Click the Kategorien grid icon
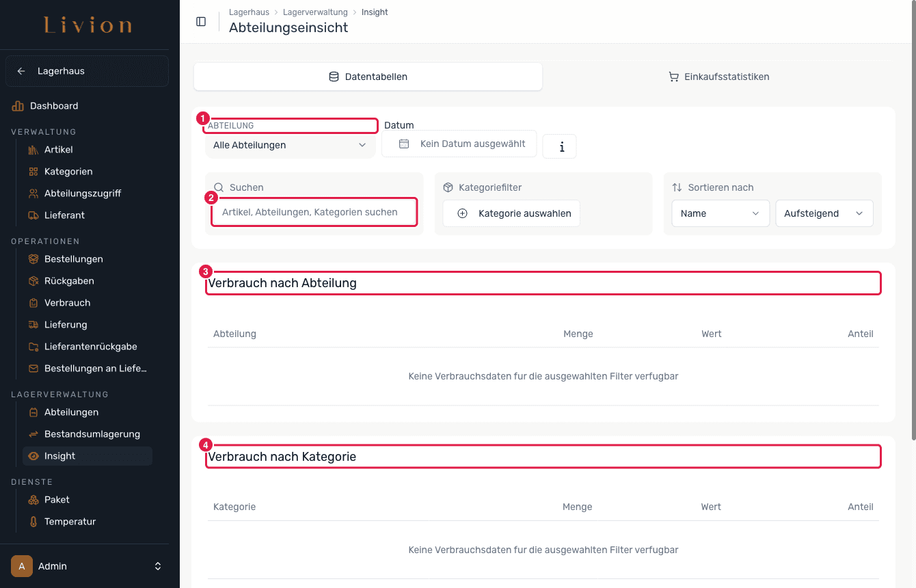The height and width of the screenshot is (588, 916). pyautogui.click(x=33, y=172)
